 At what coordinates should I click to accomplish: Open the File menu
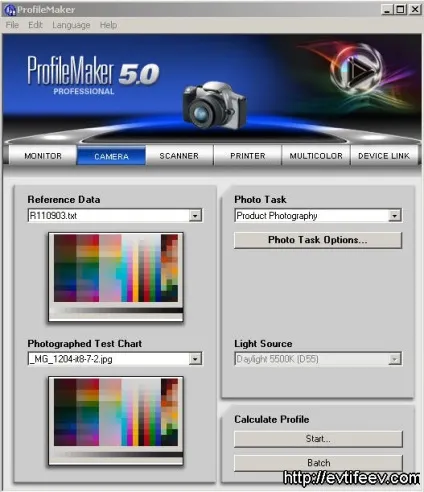click(x=12, y=25)
